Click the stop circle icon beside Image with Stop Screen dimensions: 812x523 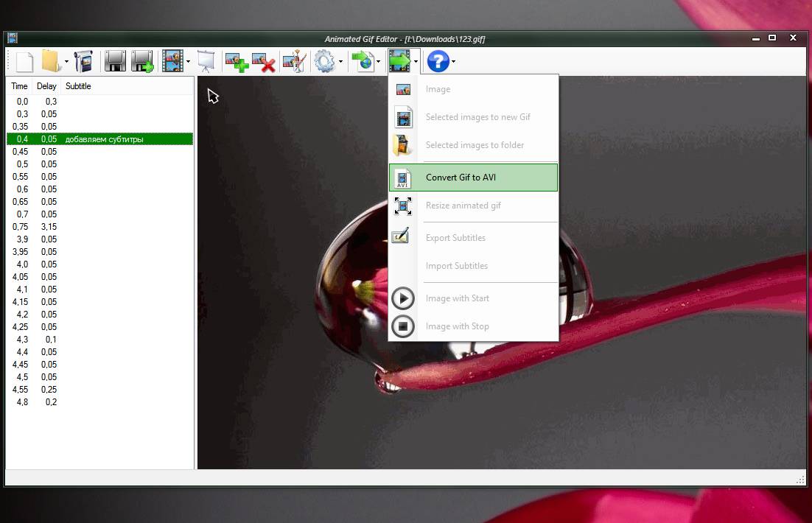pos(403,326)
